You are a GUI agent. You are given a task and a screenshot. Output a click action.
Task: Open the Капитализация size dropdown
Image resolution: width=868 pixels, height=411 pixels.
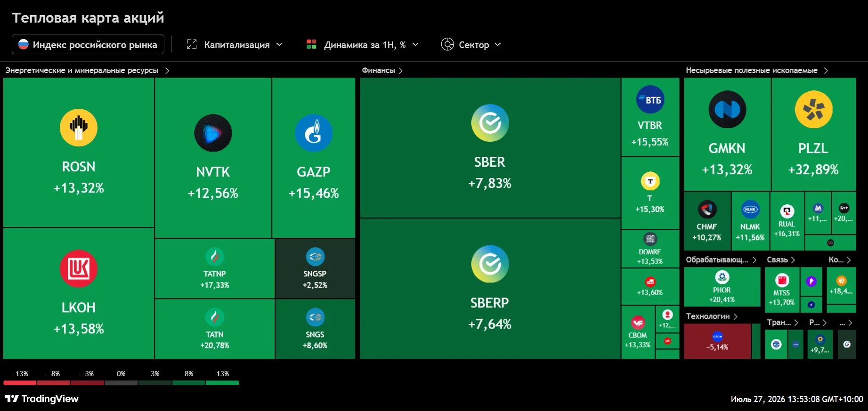pos(235,44)
